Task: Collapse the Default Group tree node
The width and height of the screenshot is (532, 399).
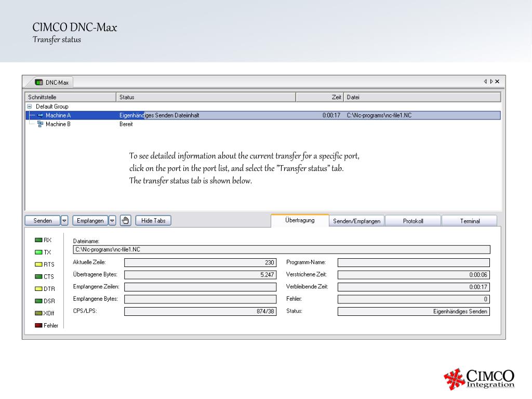Action: (30, 107)
